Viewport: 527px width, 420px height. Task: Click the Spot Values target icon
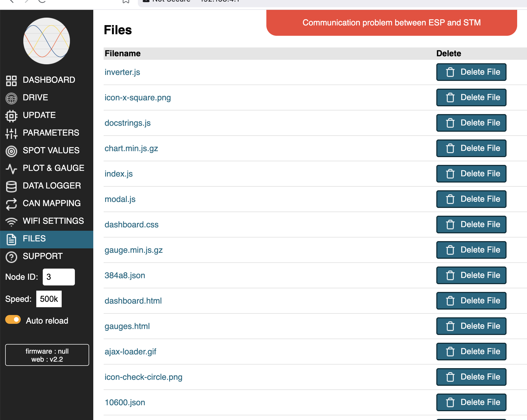coord(11,151)
